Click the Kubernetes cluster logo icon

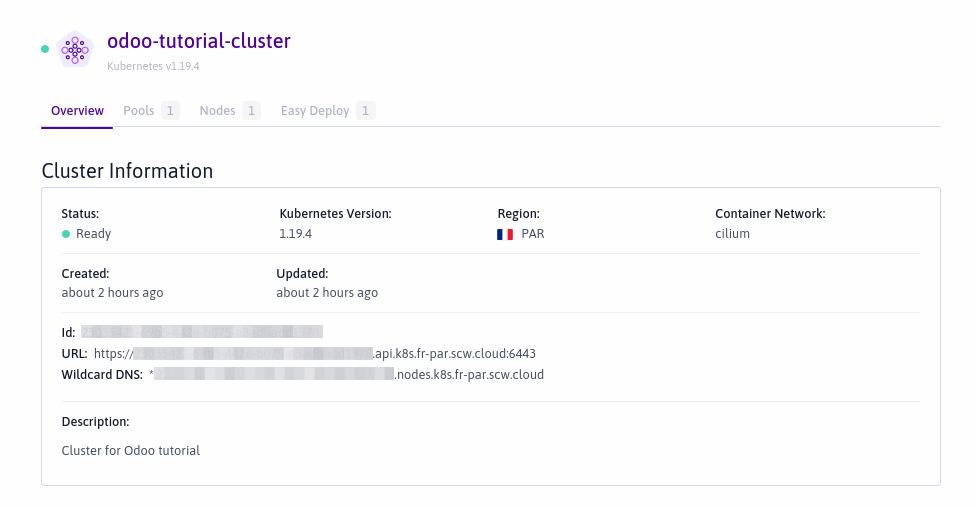75,48
